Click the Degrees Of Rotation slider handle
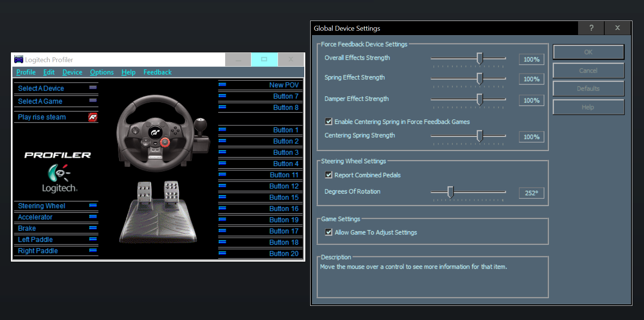The height and width of the screenshot is (320, 644). [x=450, y=192]
